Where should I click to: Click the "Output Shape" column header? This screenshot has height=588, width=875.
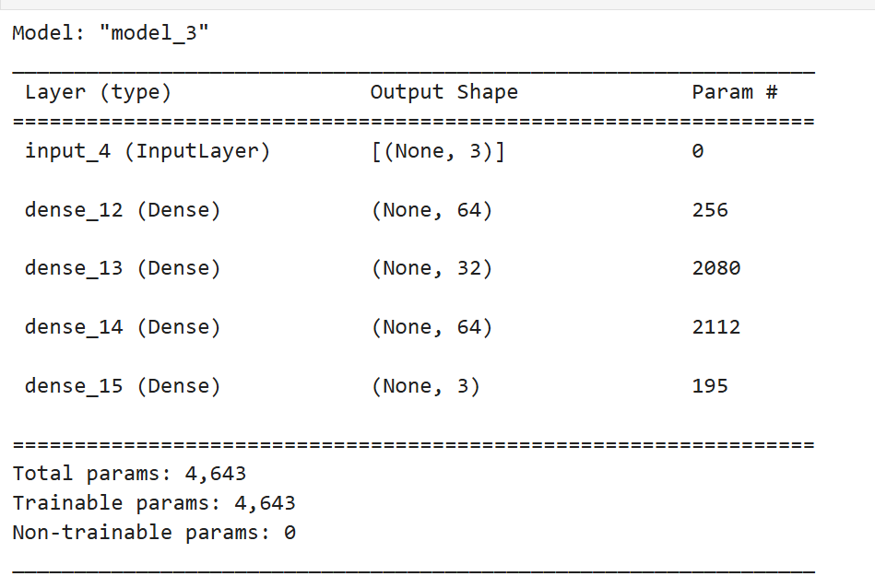coord(443,92)
